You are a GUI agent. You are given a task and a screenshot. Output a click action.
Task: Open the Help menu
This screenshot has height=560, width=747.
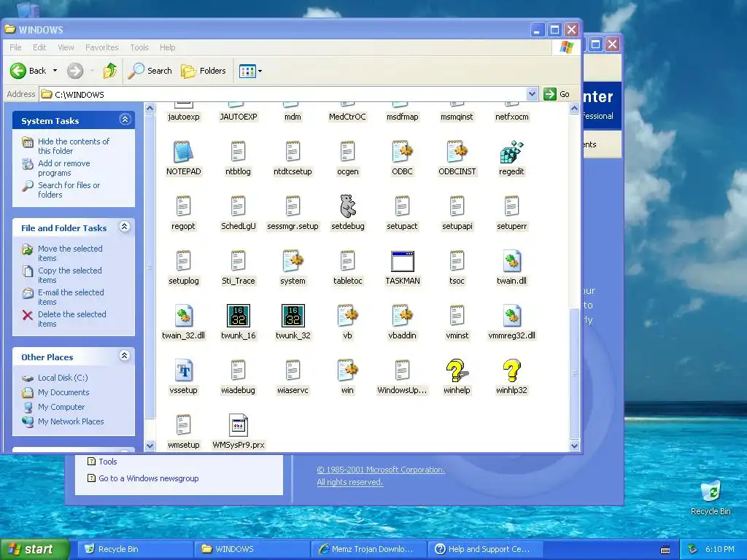pos(167,47)
